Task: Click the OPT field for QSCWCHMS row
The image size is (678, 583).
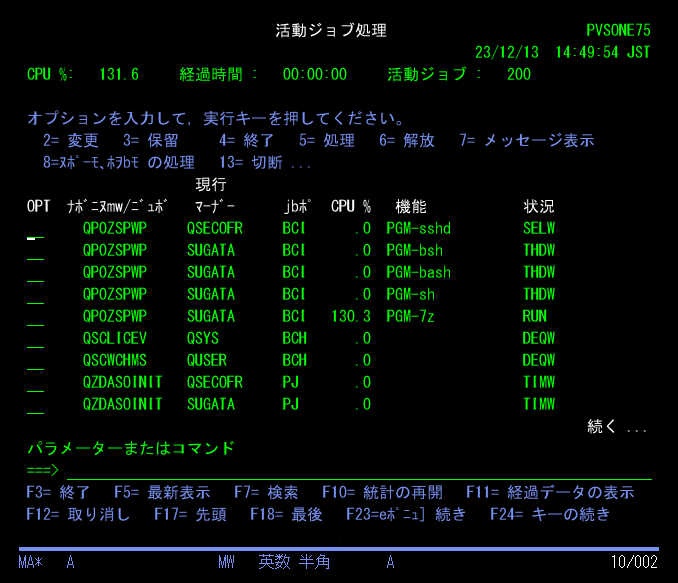Action: pos(35,362)
